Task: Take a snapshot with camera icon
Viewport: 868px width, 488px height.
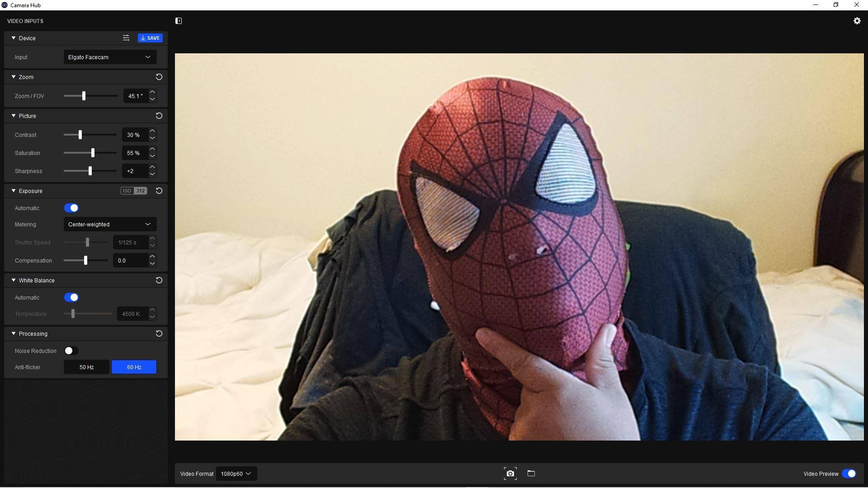Action: [x=510, y=474]
